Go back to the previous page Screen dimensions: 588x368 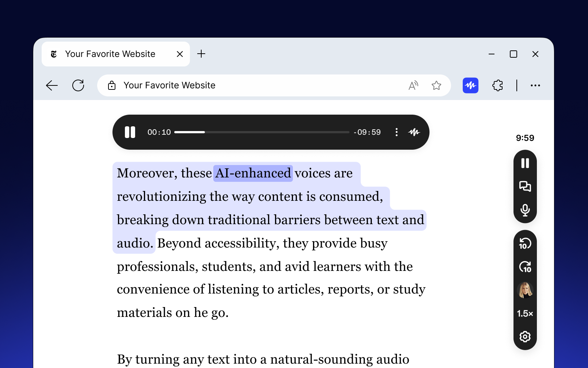point(52,85)
